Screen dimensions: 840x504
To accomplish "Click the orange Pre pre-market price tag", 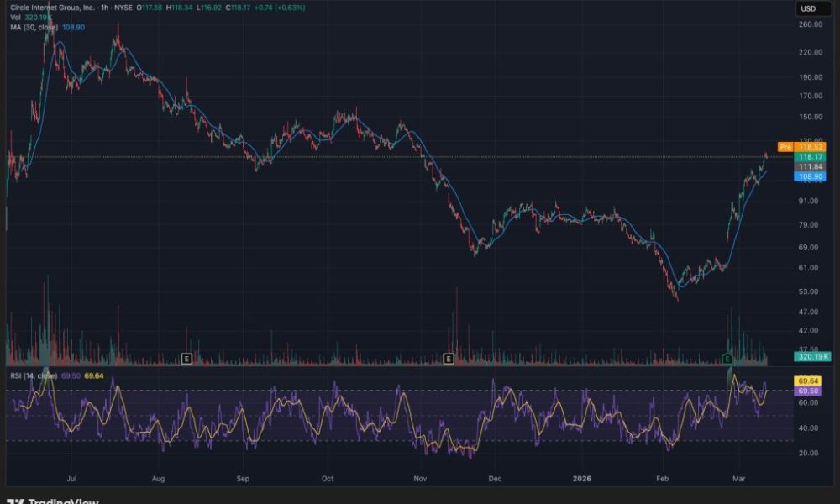I will coord(785,146).
